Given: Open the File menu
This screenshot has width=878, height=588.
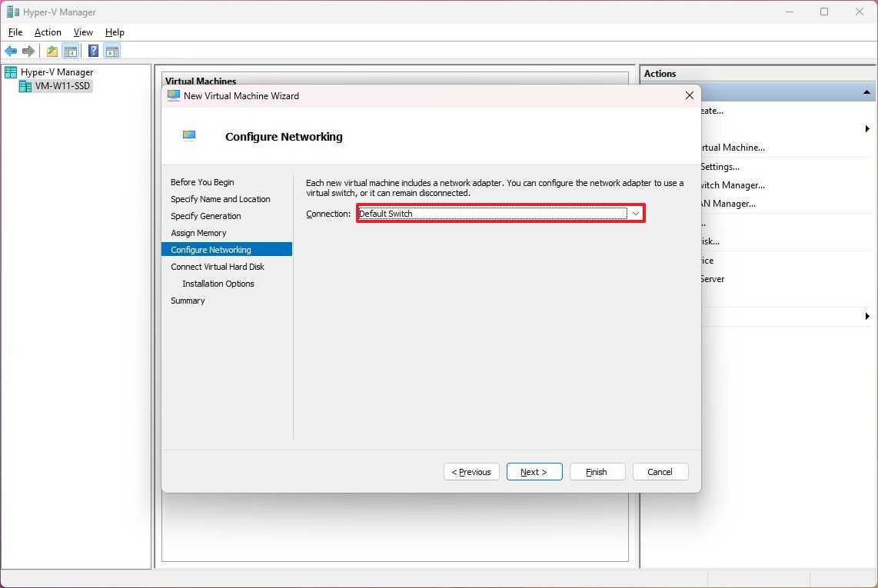Looking at the screenshot, I should tap(15, 32).
